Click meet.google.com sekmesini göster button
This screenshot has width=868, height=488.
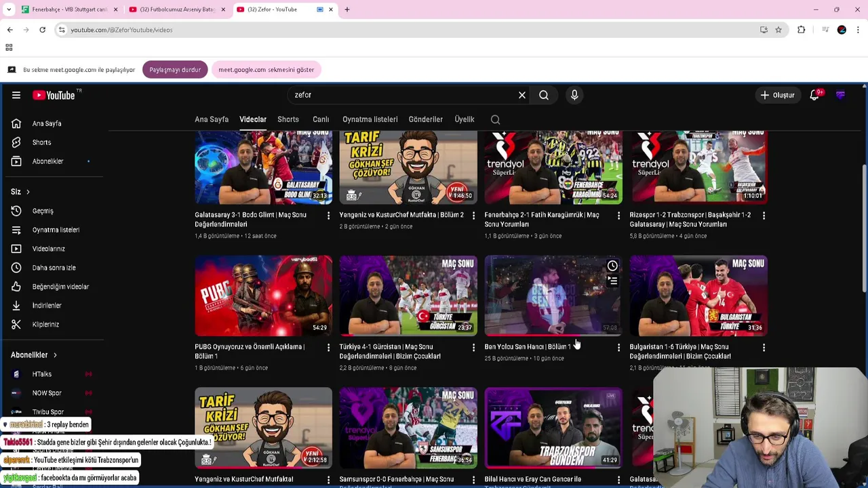tap(267, 70)
